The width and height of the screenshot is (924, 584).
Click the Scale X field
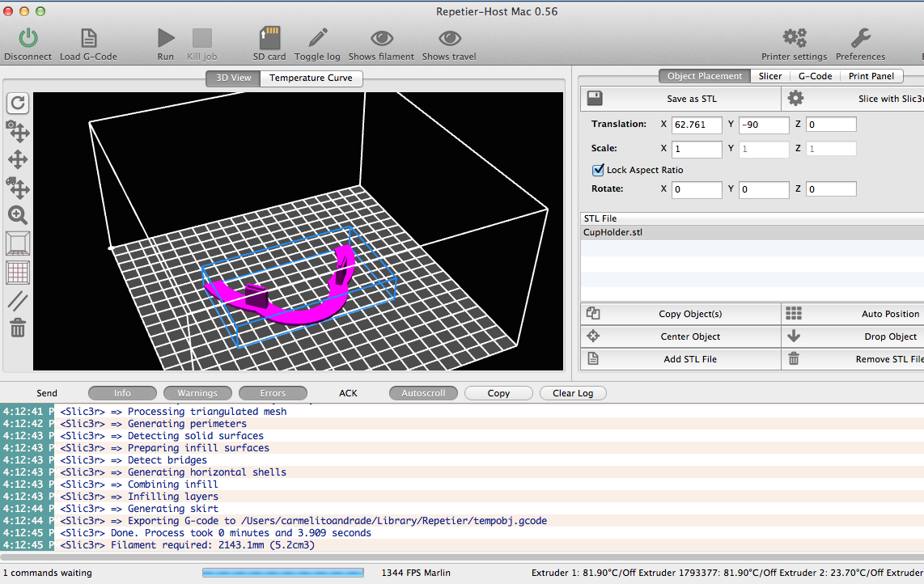tap(697, 149)
